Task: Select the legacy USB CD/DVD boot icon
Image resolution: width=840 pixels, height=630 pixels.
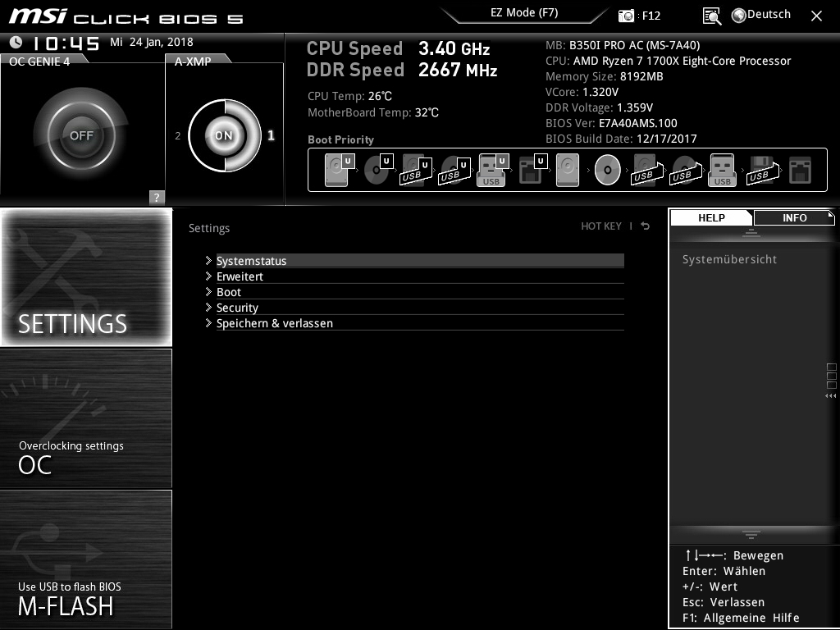Action: coord(686,170)
